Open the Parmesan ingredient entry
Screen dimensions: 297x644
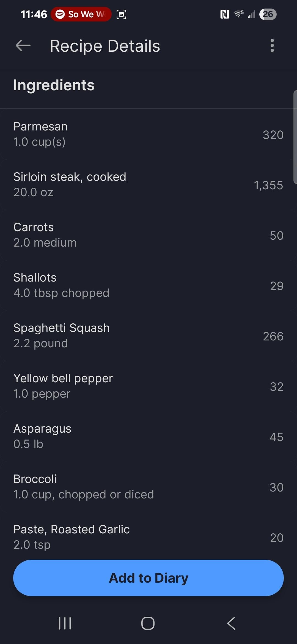[x=148, y=134]
